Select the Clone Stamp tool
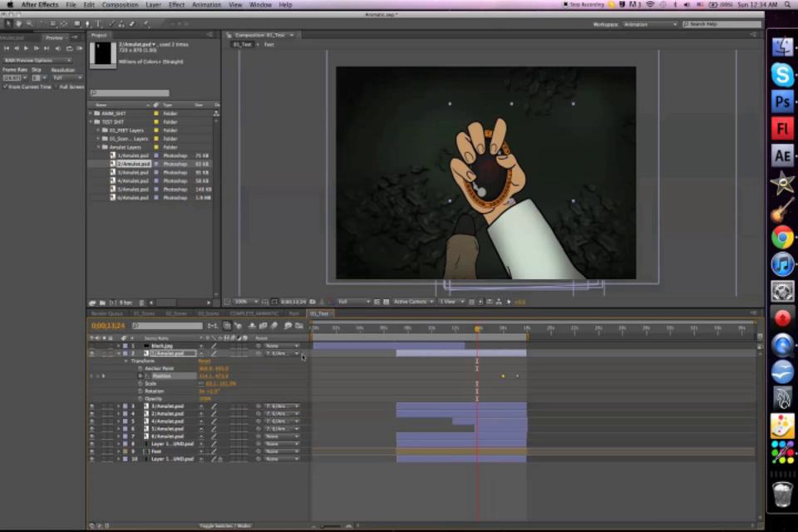The image size is (798, 532). (x=121, y=23)
